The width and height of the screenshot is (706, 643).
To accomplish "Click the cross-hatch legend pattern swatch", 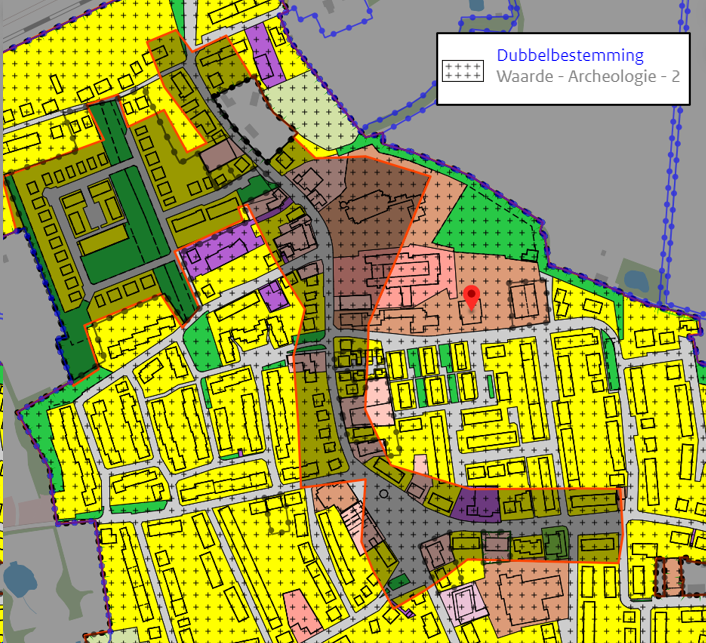I will click(463, 71).
